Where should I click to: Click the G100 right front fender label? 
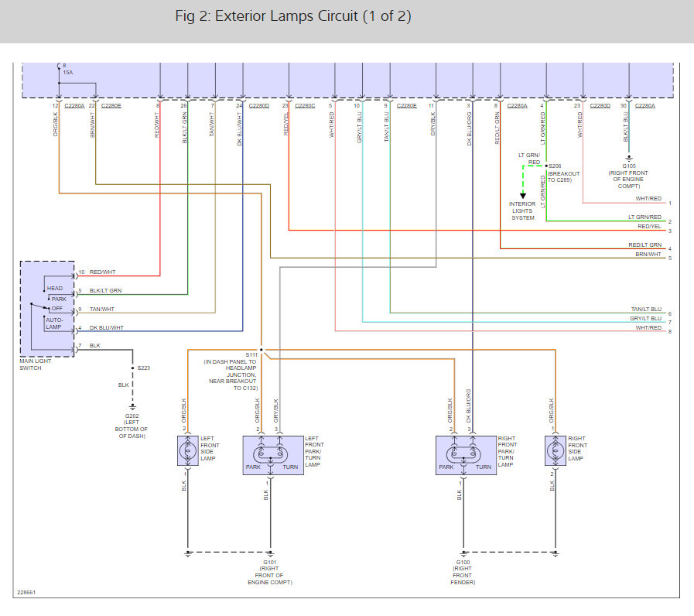click(463, 572)
